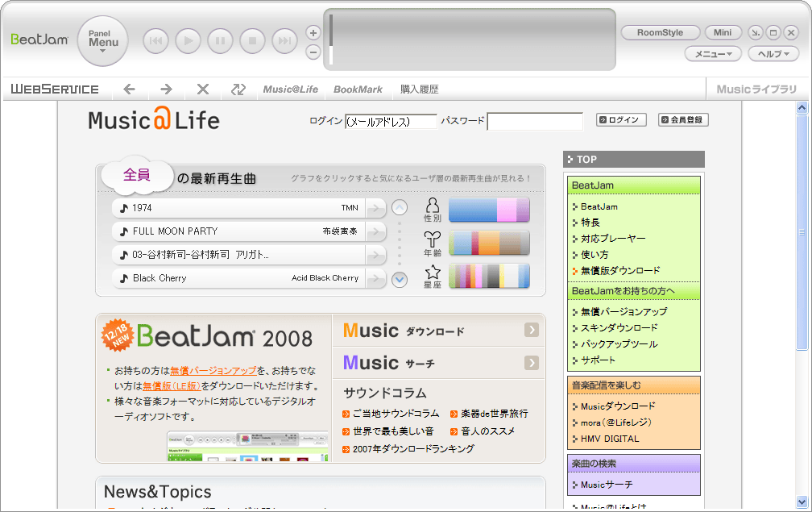This screenshot has height=512, width=812.
Task: Open 2007年ダウンロードランキング link
Action: coord(413,449)
